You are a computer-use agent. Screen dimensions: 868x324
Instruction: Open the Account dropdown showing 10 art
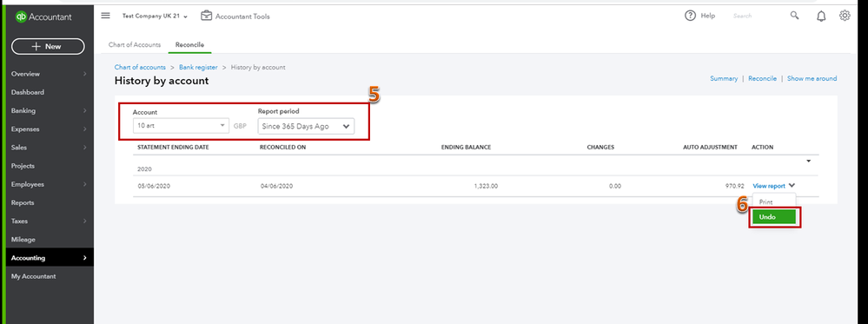coord(181,126)
